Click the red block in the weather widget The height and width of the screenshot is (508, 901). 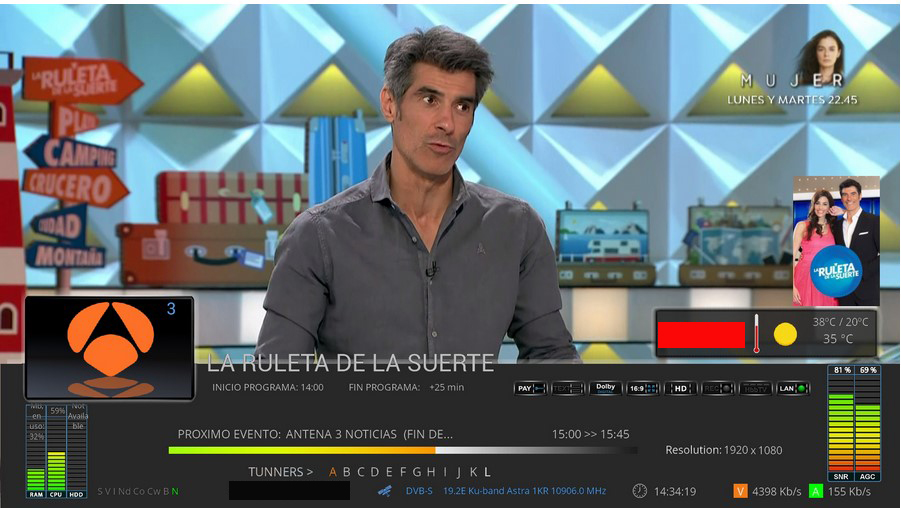701,334
